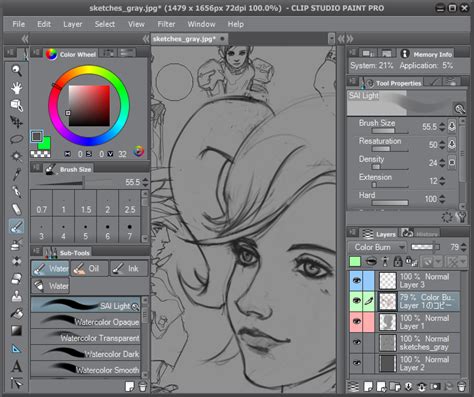Open Brush Size panel menu
This screenshot has height=397, width=474.
click(x=36, y=168)
